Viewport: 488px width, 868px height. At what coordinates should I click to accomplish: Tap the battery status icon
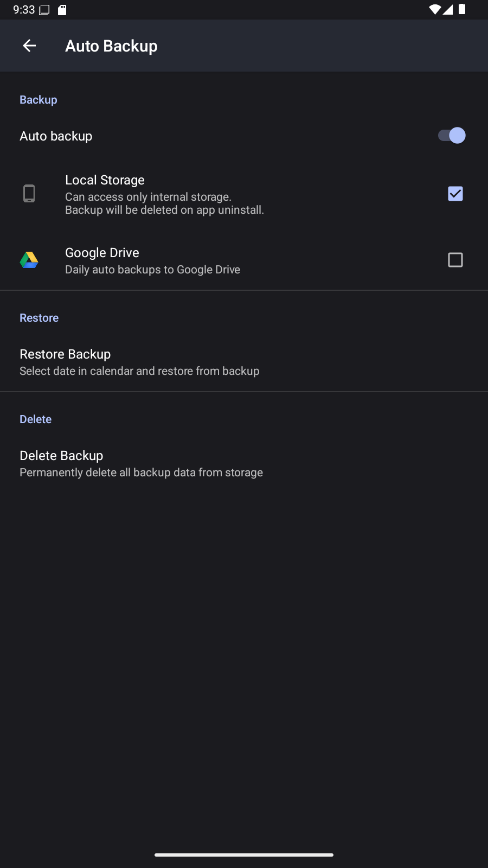point(462,9)
